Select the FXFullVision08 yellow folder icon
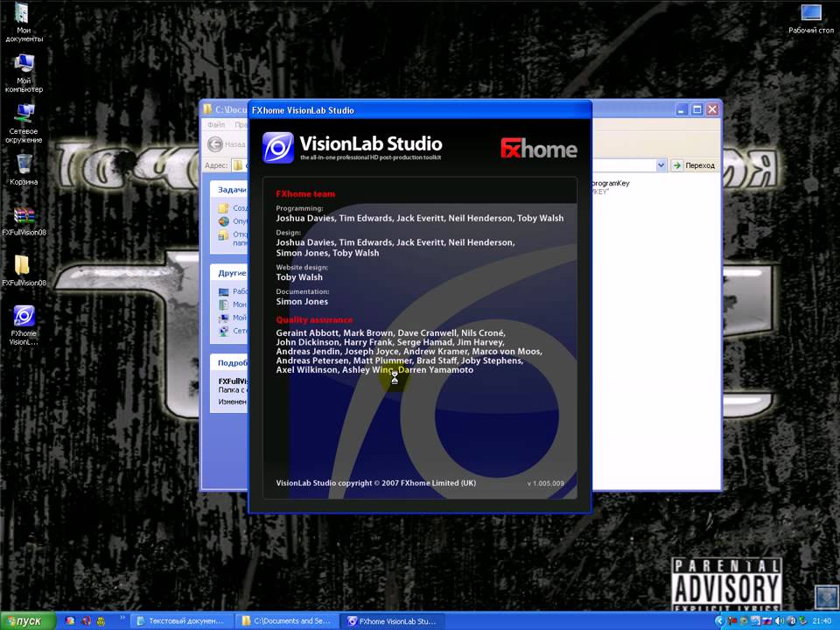The height and width of the screenshot is (630, 840). click(x=24, y=270)
